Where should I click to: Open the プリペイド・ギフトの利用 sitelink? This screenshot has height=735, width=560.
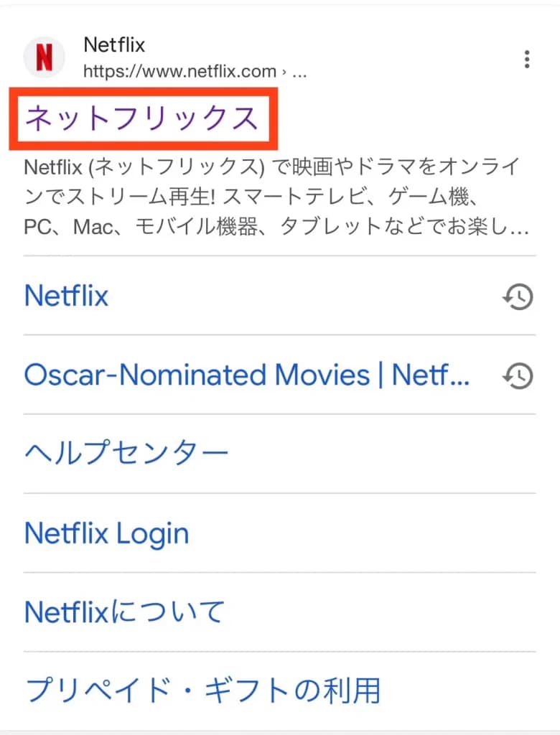pyautogui.click(x=202, y=690)
